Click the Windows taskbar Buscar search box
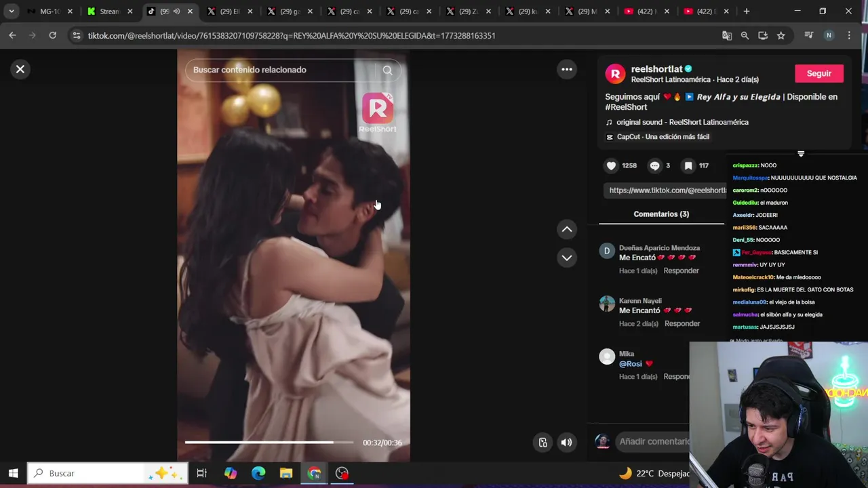The image size is (868, 488). (x=108, y=473)
